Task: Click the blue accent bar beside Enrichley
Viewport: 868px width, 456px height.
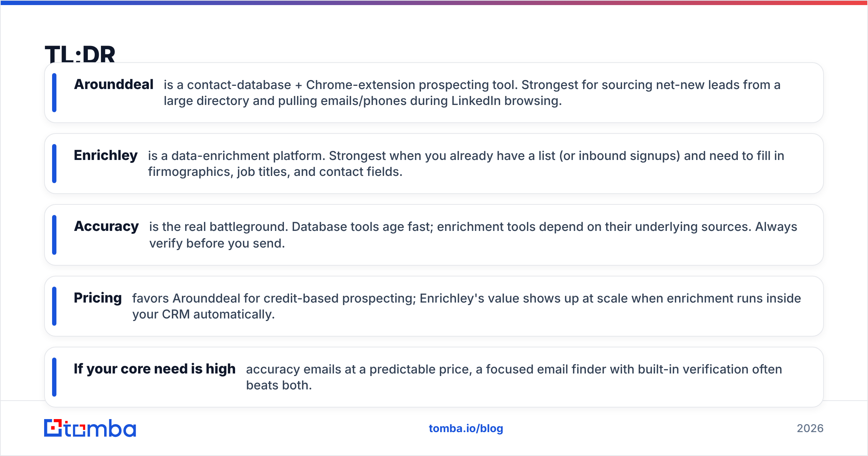Action: coord(54,164)
